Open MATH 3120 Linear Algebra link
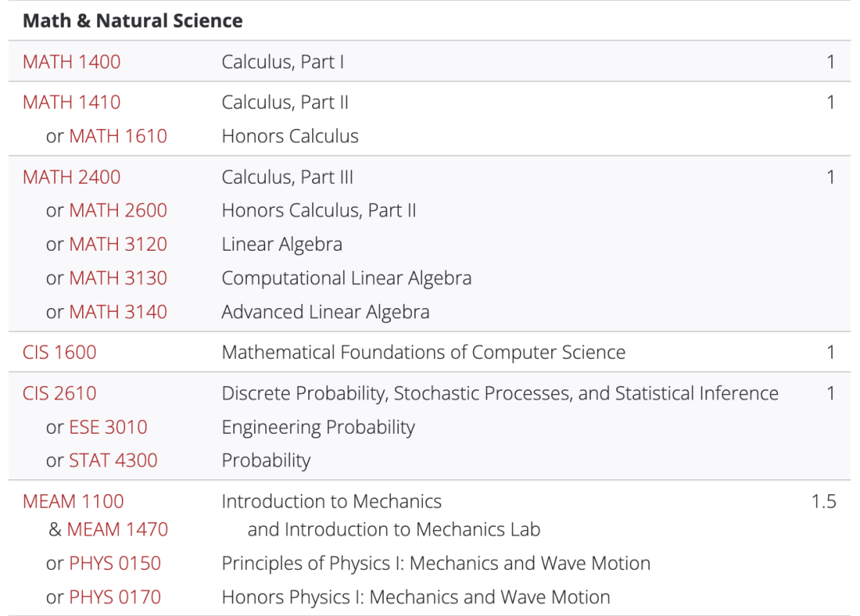Image resolution: width=860 pixels, height=616 pixels. pos(118,244)
